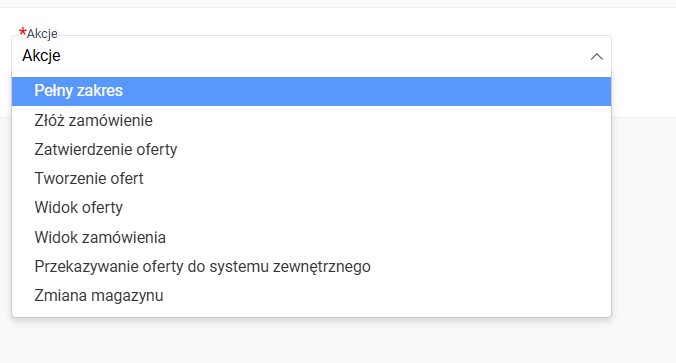Click the Akcje placeholder text in the field
The image size is (676, 363).
41,56
